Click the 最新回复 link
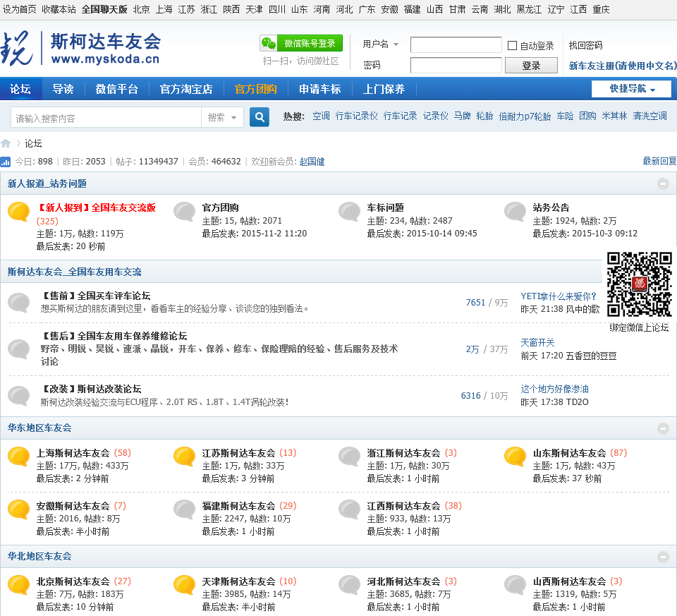Image resolution: width=677 pixels, height=616 pixels. [x=659, y=161]
